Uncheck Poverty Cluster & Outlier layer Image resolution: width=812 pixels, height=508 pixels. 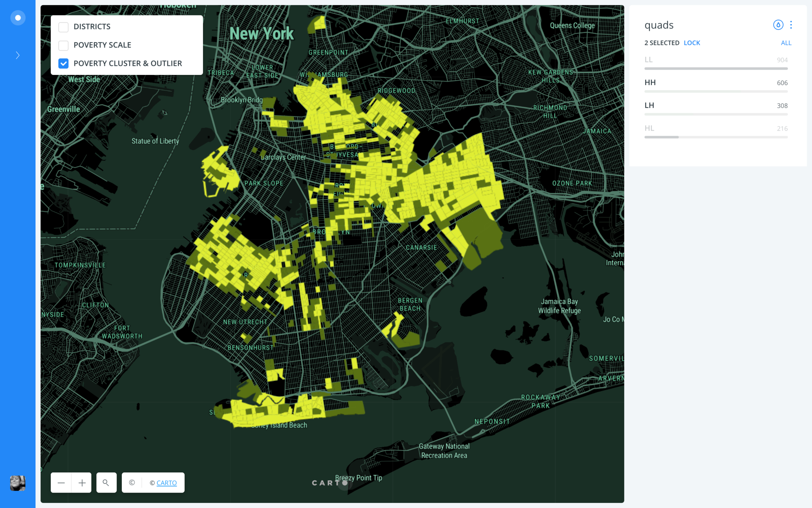pyautogui.click(x=64, y=64)
